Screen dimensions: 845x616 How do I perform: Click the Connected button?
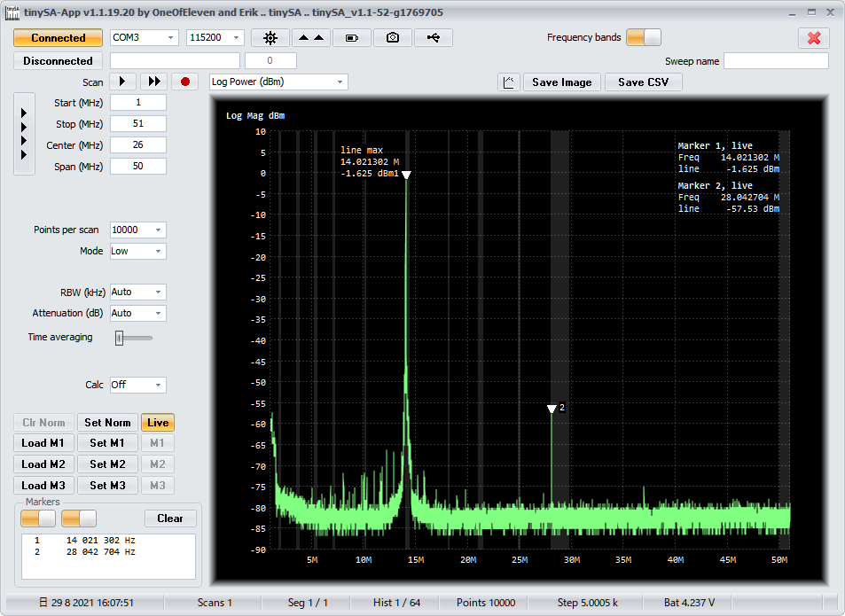(59, 38)
